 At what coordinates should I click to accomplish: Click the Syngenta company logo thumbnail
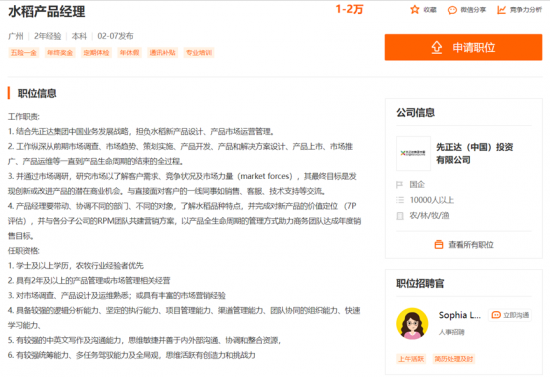click(x=413, y=153)
